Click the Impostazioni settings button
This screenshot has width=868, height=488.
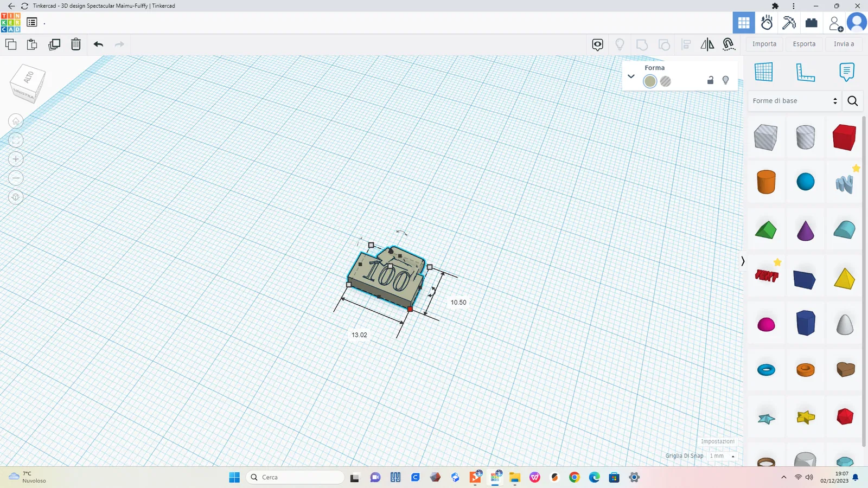tap(717, 441)
